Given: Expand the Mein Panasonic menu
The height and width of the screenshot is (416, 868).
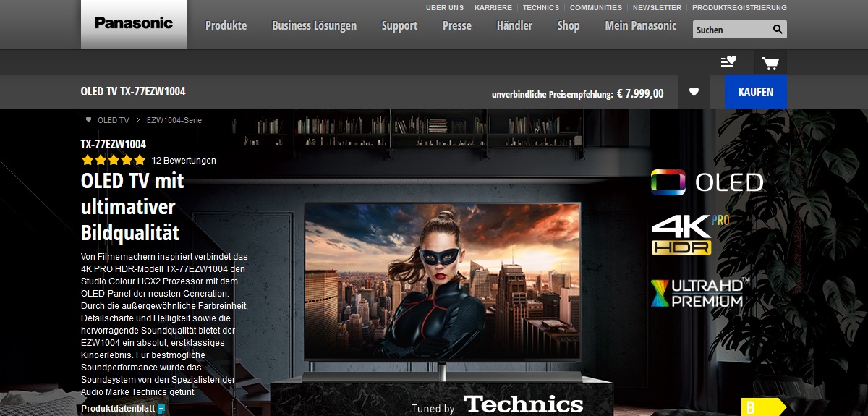Looking at the screenshot, I should click(640, 25).
